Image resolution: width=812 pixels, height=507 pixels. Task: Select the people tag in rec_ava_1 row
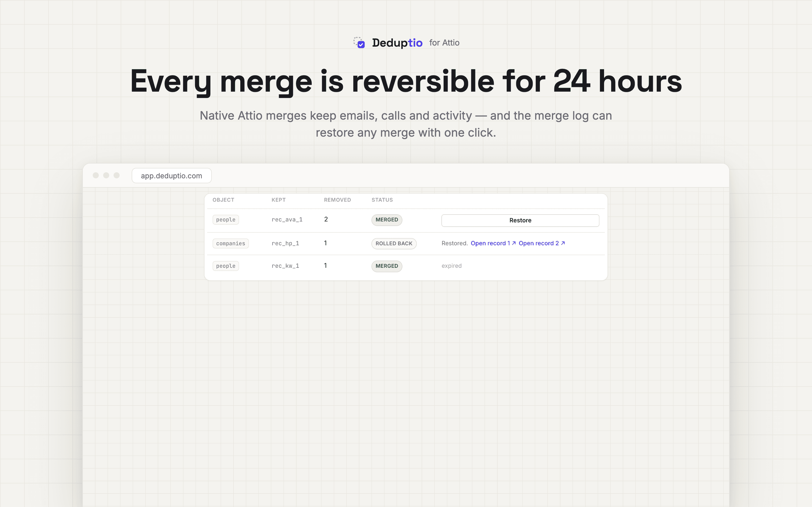click(225, 220)
